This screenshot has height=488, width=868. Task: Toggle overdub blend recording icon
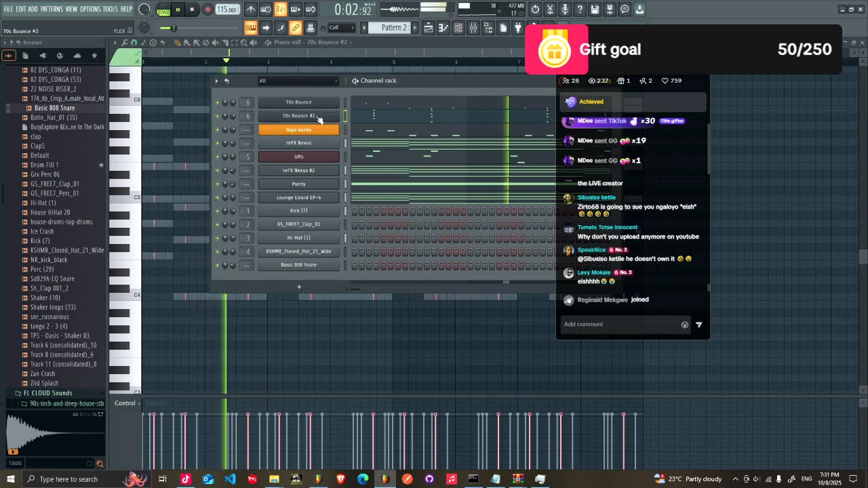click(x=295, y=9)
